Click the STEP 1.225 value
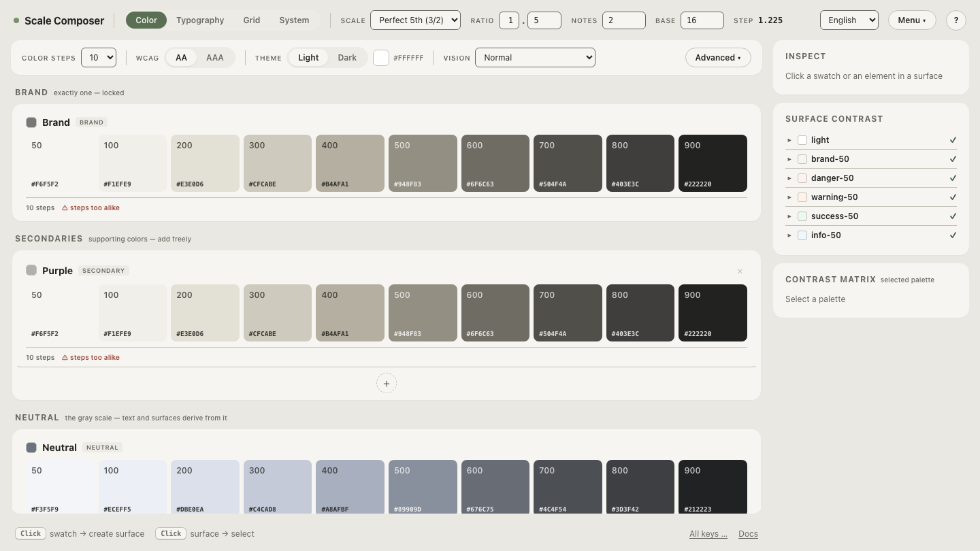 [x=770, y=20]
